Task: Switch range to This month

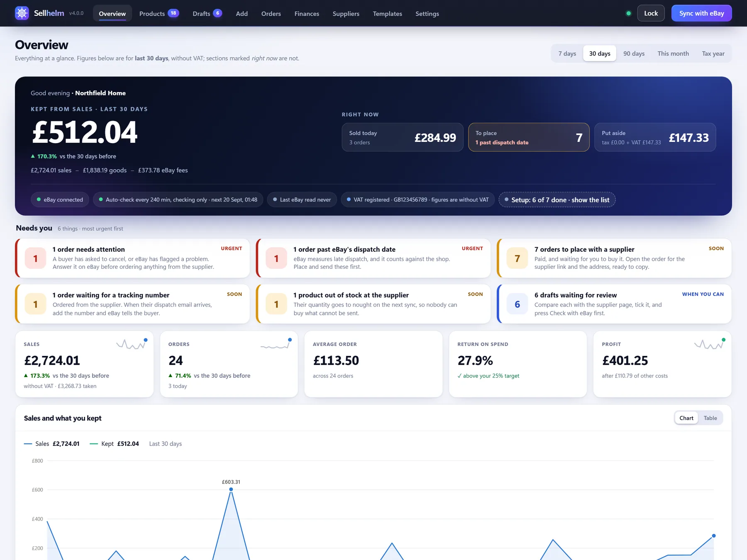Action: (673, 54)
